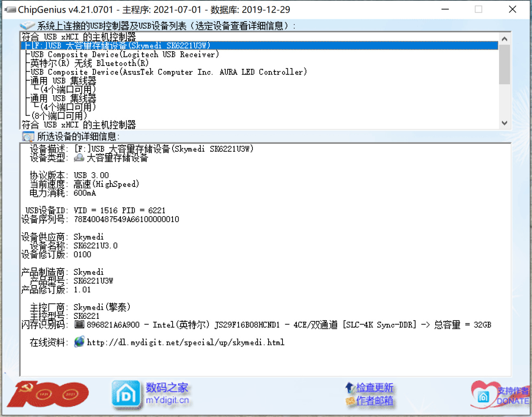Image resolution: width=532 pixels, height=417 pixels.
Task: Minimize the ChipGenius window
Action: [445, 9]
